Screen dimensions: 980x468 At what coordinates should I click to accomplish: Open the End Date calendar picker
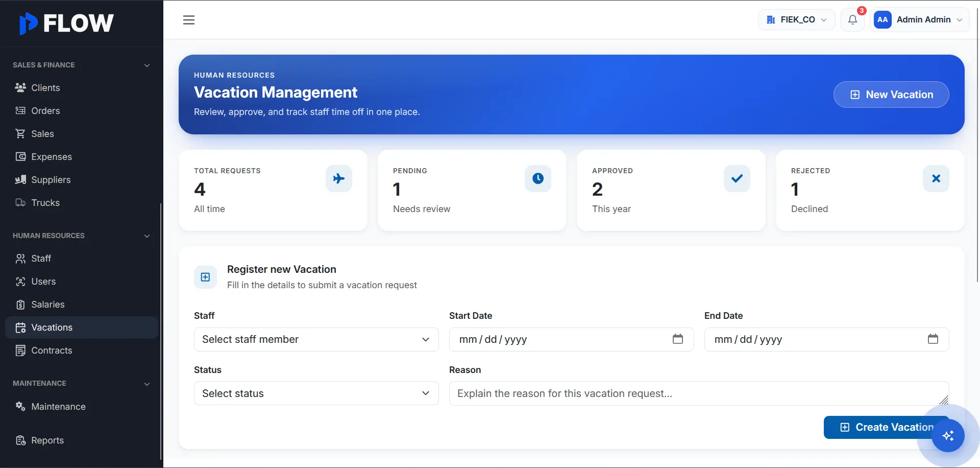(933, 339)
